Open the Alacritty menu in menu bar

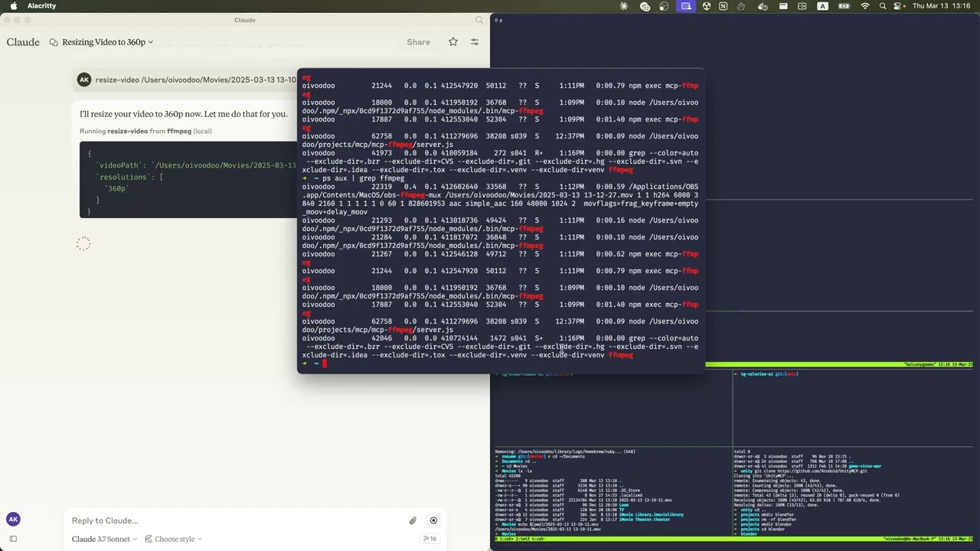pyautogui.click(x=41, y=6)
